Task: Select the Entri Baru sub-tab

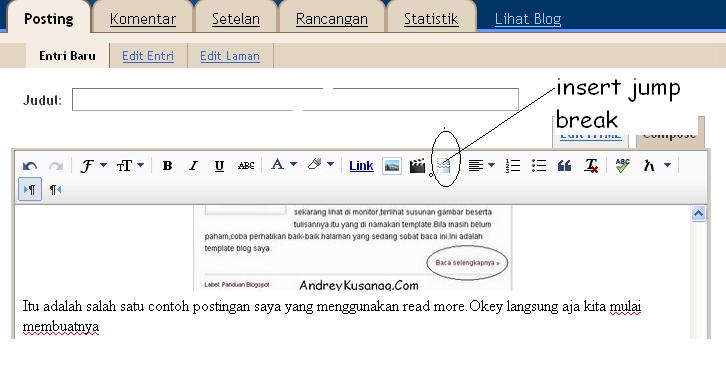Action: tap(68, 56)
